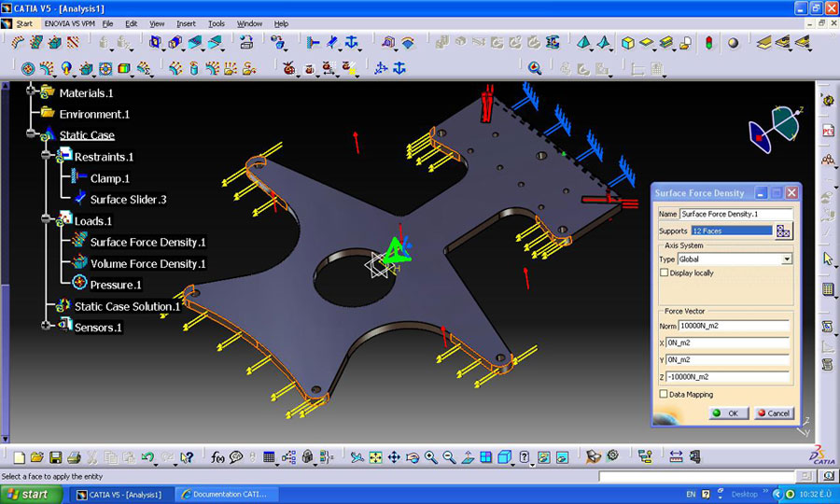Screen dimensions: 840x504
Task: Collapse the Restraints.1 tree node
Action: (x=46, y=155)
